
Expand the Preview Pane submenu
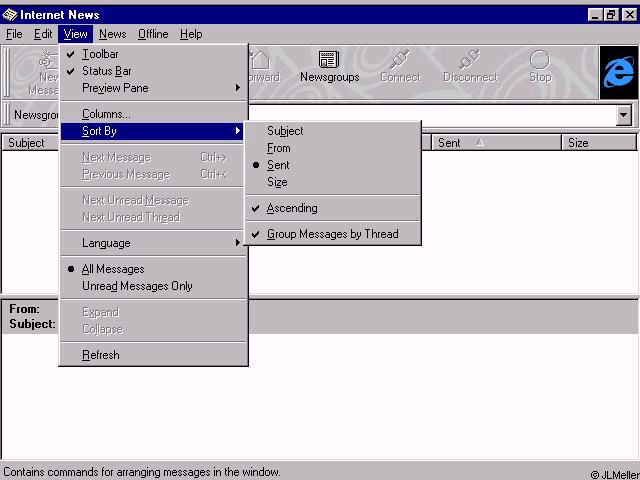click(153, 88)
